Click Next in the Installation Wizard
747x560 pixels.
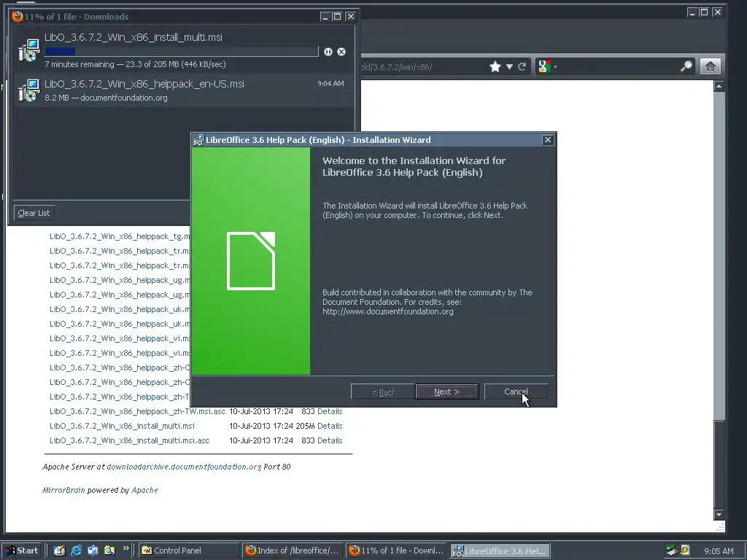[447, 392]
